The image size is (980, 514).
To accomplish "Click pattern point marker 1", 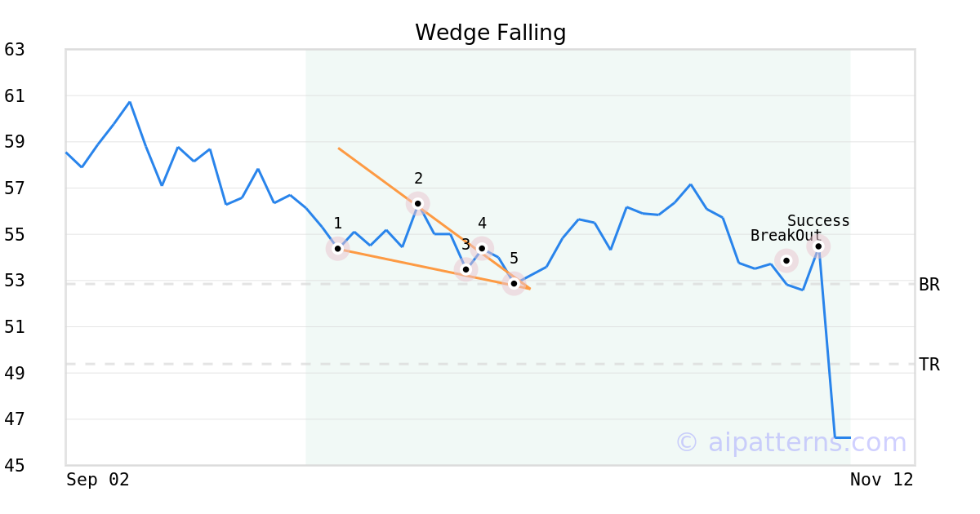I will click(x=337, y=249).
